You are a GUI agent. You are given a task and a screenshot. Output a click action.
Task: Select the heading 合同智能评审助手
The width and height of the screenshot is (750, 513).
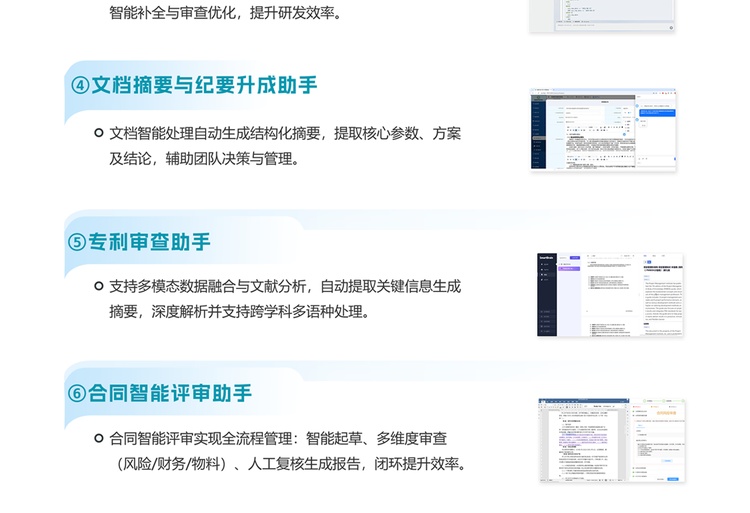tap(170, 393)
